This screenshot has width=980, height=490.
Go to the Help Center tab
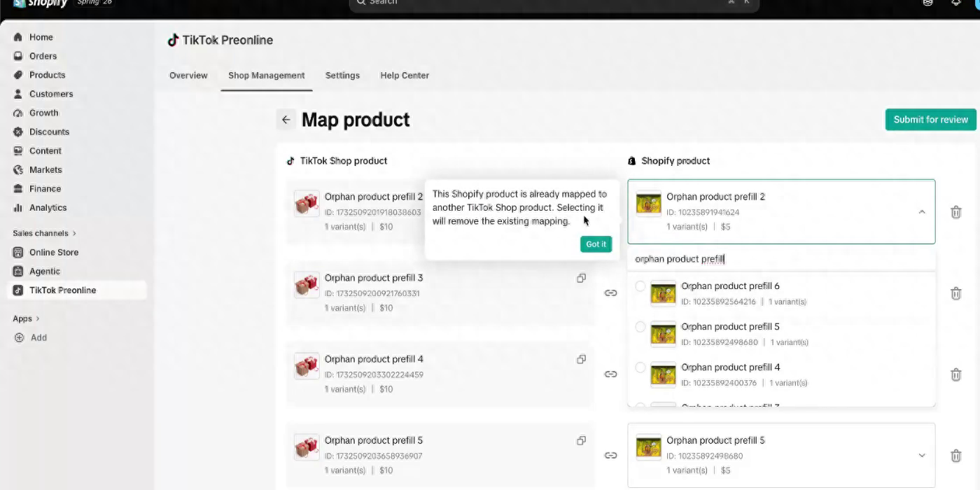pos(405,76)
